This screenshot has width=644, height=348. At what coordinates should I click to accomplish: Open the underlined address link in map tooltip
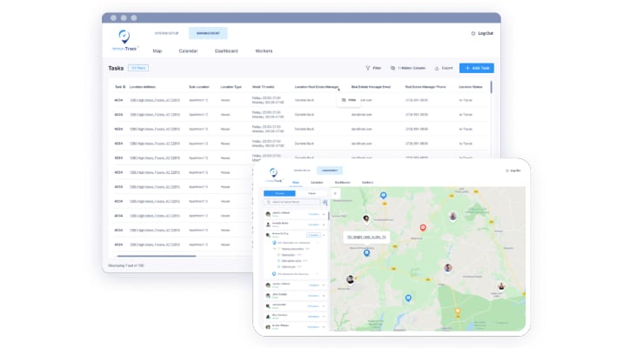pos(366,238)
